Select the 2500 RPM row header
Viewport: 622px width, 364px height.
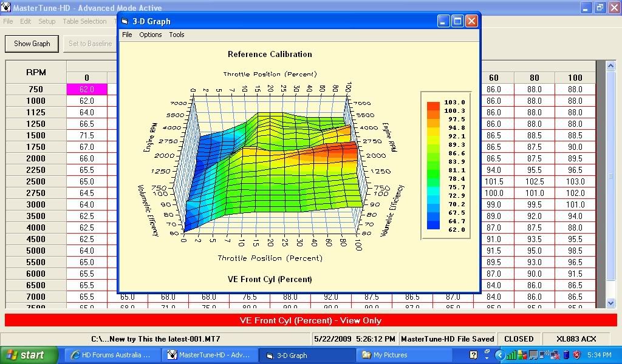[36, 181]
